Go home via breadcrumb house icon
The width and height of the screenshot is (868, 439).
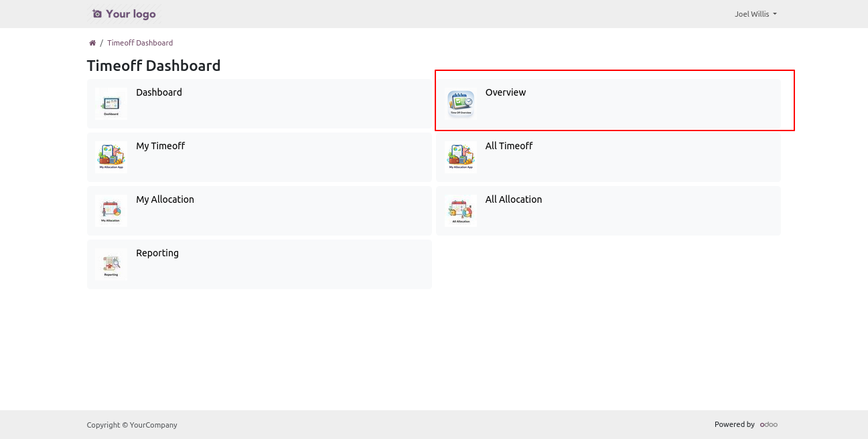tap(92, 43)
